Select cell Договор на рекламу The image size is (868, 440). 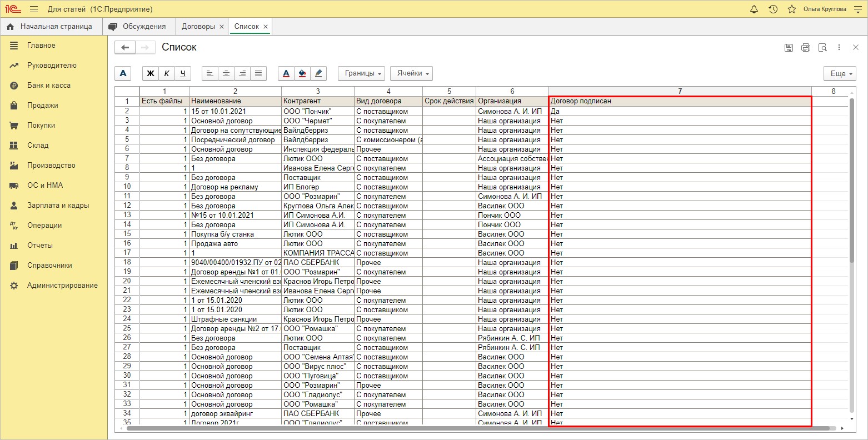[235, 187]
